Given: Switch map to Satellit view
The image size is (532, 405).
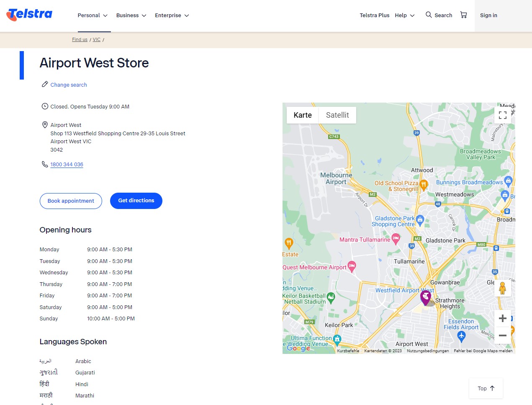Looking at the screenshot, I should click(337, 115).
